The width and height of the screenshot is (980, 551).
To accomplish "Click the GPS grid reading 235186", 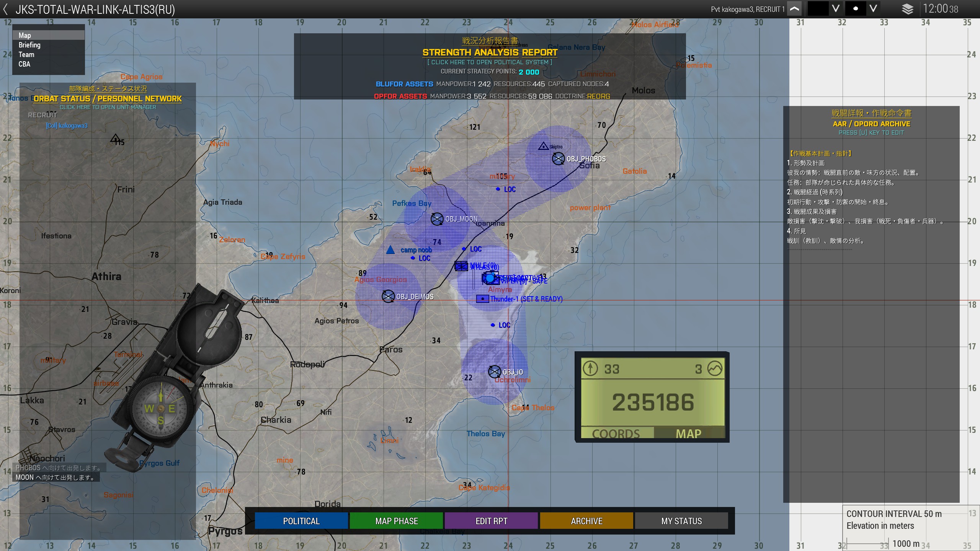I will (653, 402).
